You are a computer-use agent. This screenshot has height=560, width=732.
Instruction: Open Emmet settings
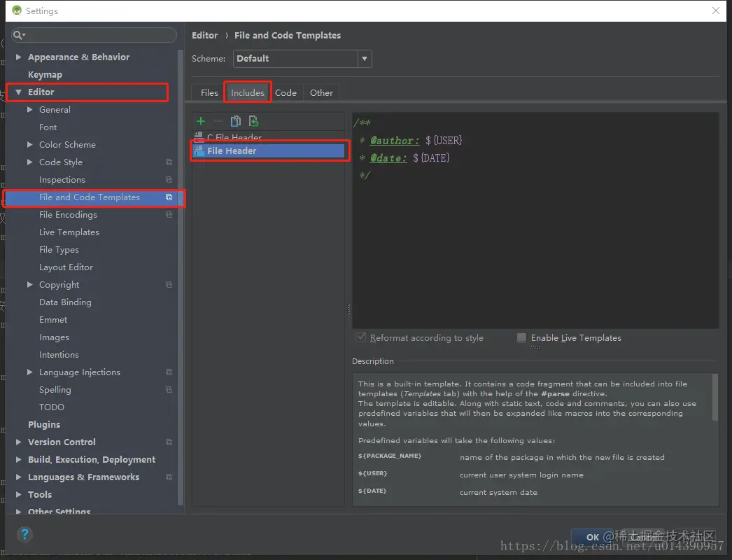[x=53, y=320]
